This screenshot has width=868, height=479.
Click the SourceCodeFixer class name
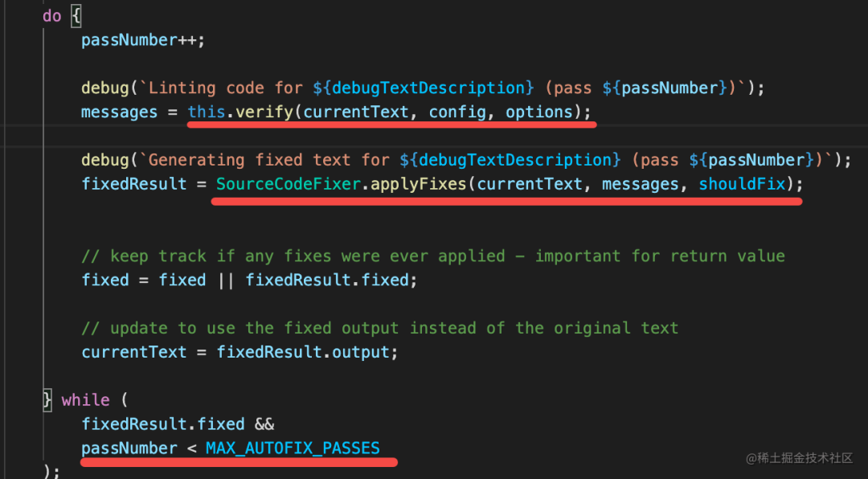(x=288, y=184)
